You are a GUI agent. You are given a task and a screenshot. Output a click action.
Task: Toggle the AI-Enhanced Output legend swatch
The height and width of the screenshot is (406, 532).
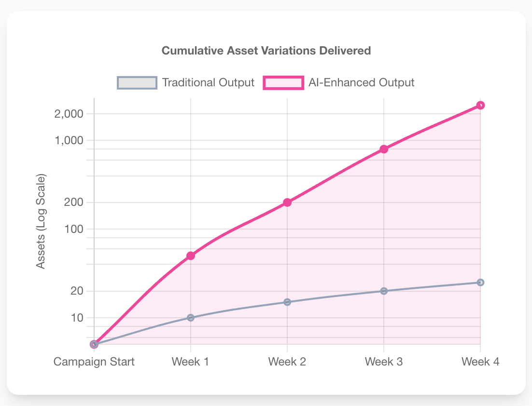pyautogui.click(x=283, y=82)
